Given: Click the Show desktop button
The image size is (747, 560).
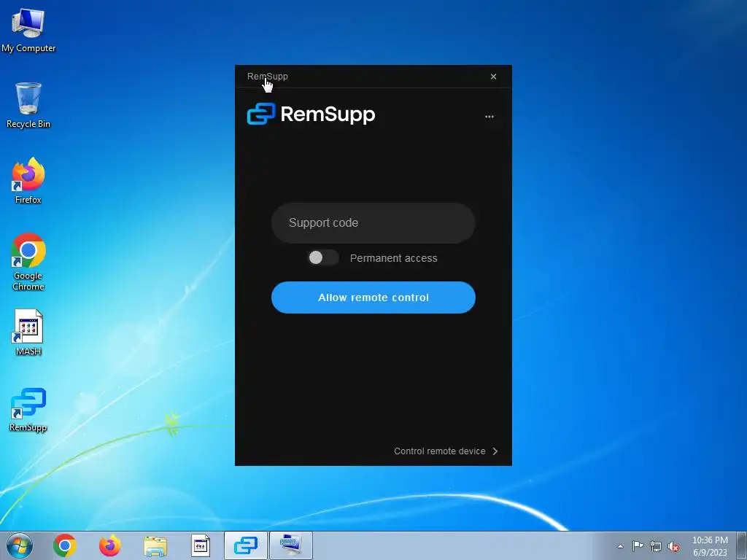Looking at the screenshot, I should (x=742, y=545).
